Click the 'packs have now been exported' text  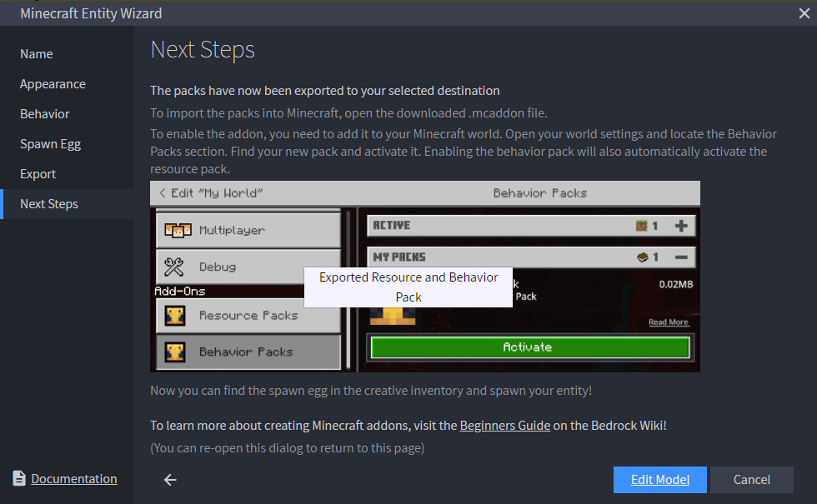click(325, 91)
